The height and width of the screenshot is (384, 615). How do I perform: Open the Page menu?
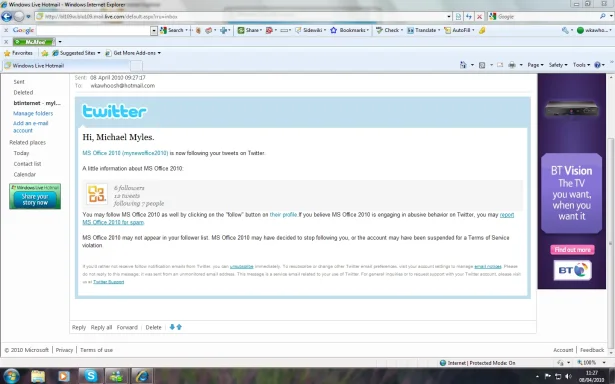(535, 65)
